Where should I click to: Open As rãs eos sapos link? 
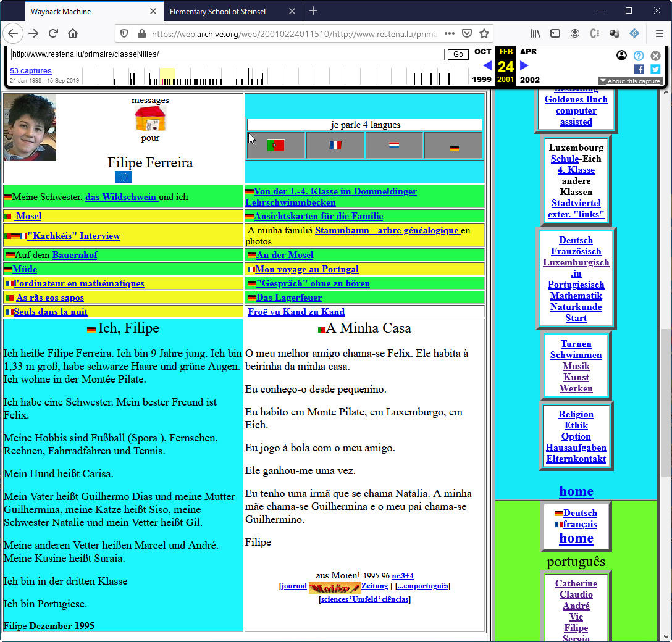pyautogui.click(x=50, y=297)
